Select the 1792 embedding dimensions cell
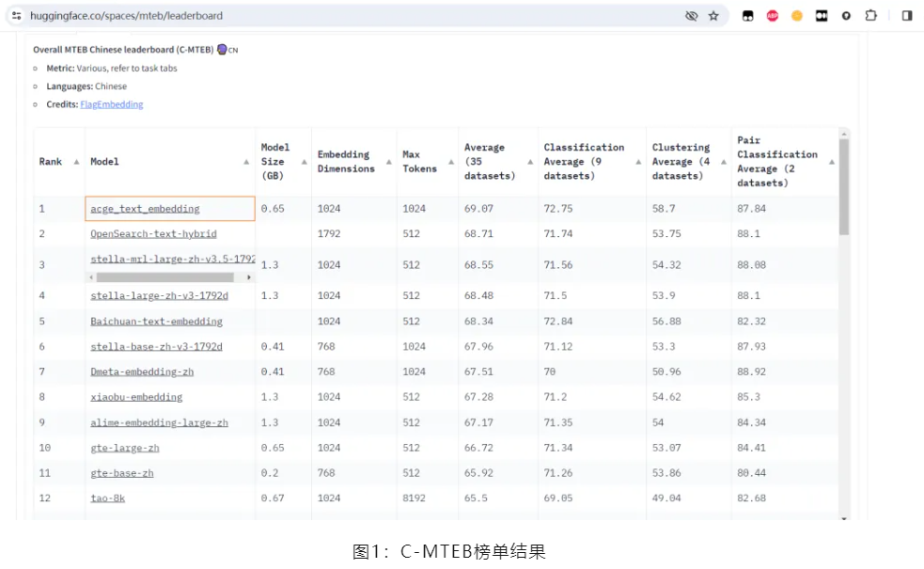 (329, 234)
